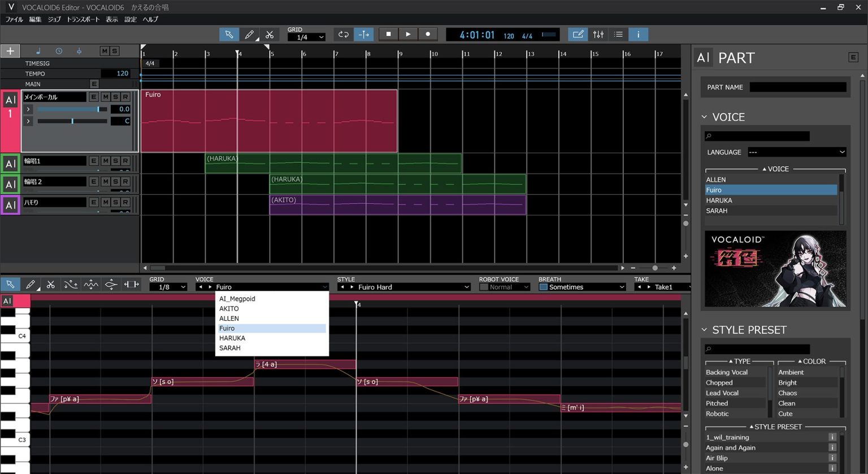Viewport: 868px width, 474px height.
Task: Toggle the Robot Voice checkbox
Action: [x=484, y=287]
